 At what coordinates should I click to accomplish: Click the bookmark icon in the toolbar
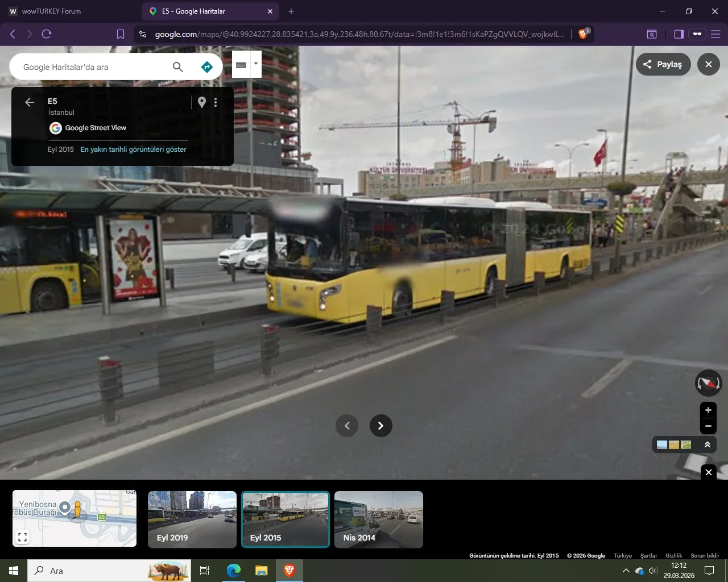(x=120, y=34)
